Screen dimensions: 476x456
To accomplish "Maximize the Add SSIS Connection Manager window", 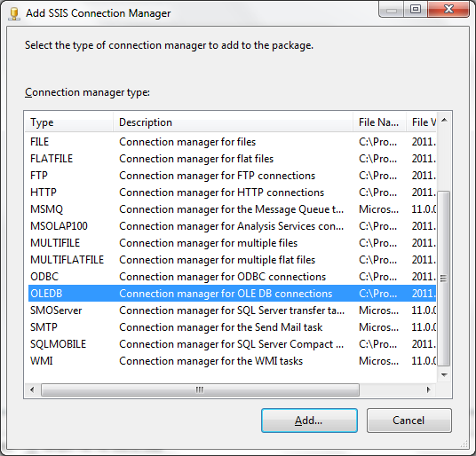I will 416,10.
